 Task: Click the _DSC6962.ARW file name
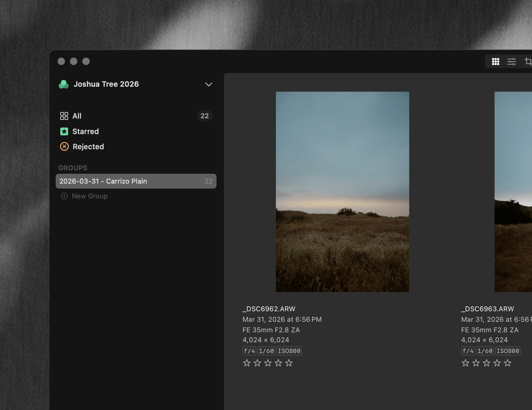tap(269, 309)
